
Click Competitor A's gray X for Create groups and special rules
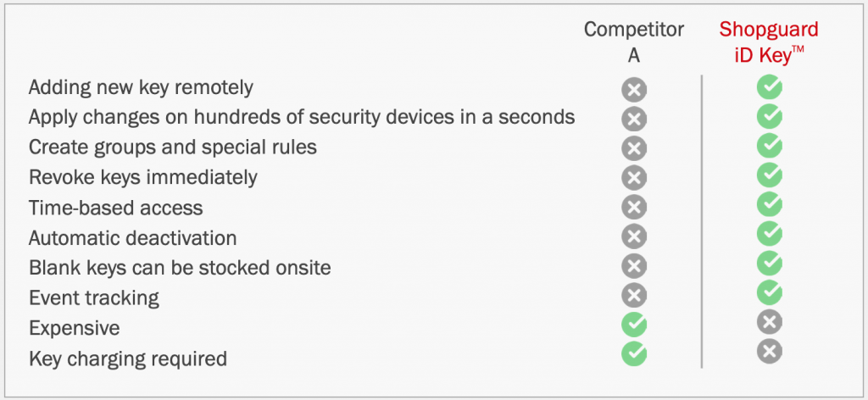634,148
